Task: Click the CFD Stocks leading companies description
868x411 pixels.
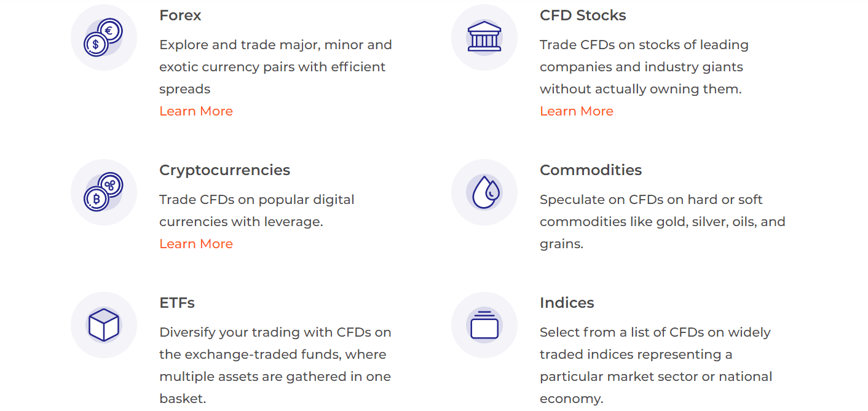Action: coord(644,67)
